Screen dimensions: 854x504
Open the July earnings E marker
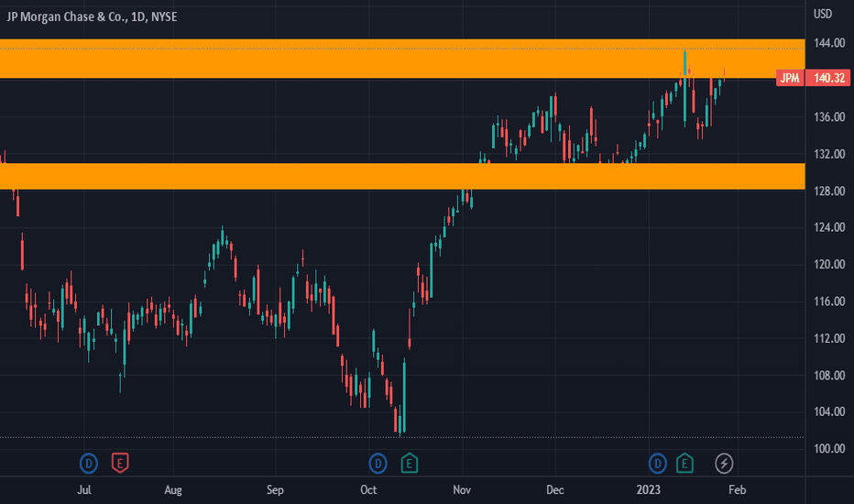[120, 464]
